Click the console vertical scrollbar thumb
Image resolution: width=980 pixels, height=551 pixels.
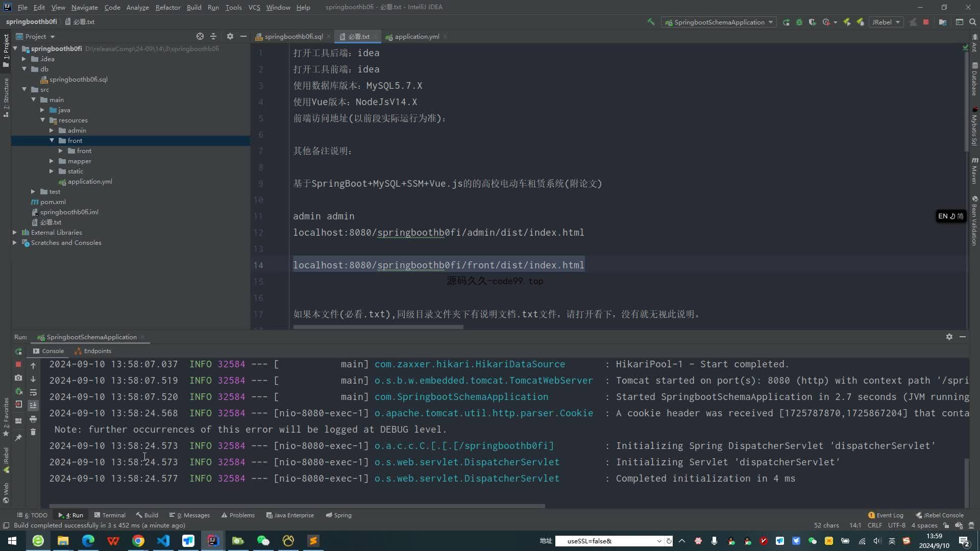[x=965, y=482]
